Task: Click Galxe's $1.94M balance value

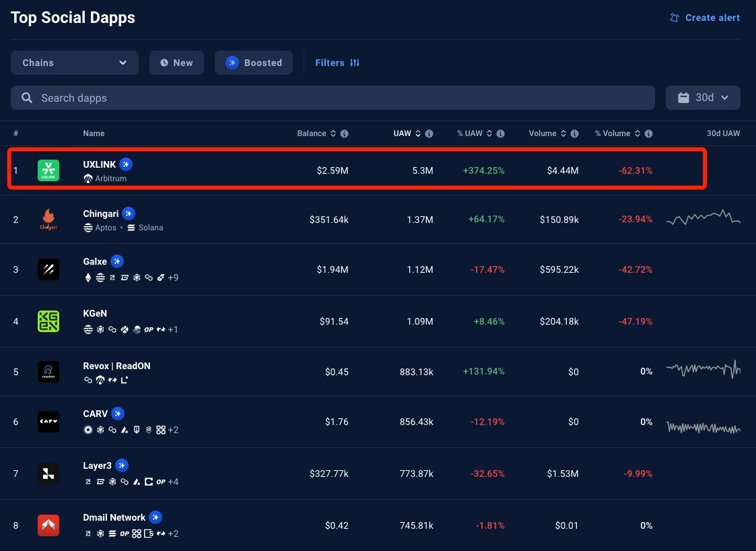Action: (x=332, y=269)
